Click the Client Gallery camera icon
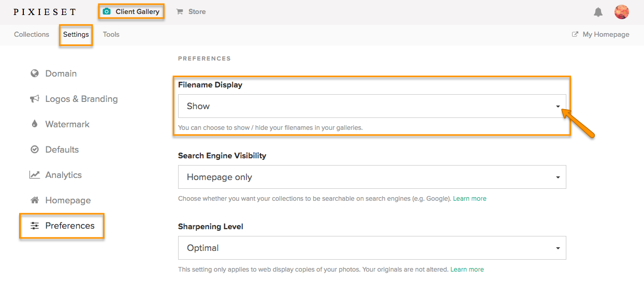 [x=107, y=11]
